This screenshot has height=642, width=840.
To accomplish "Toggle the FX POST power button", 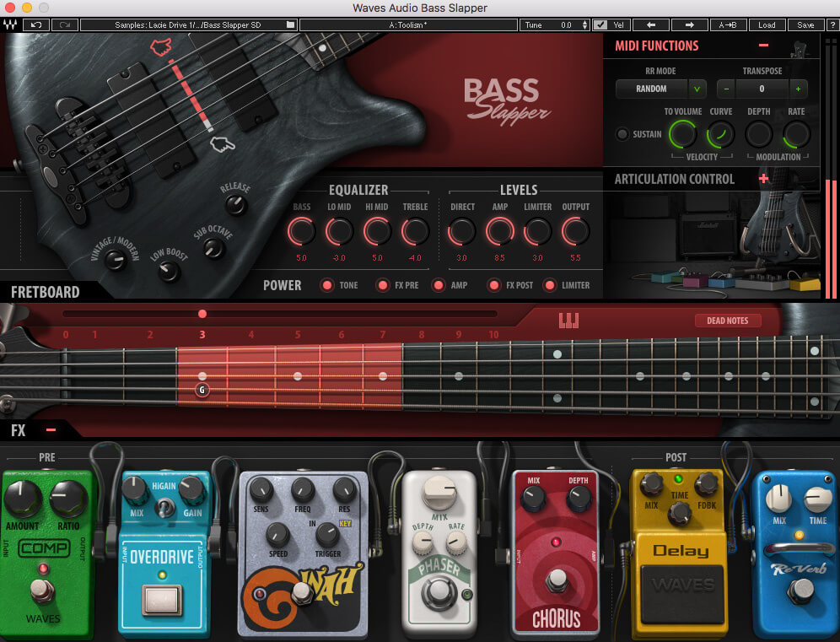I will (x=494, y=285).
